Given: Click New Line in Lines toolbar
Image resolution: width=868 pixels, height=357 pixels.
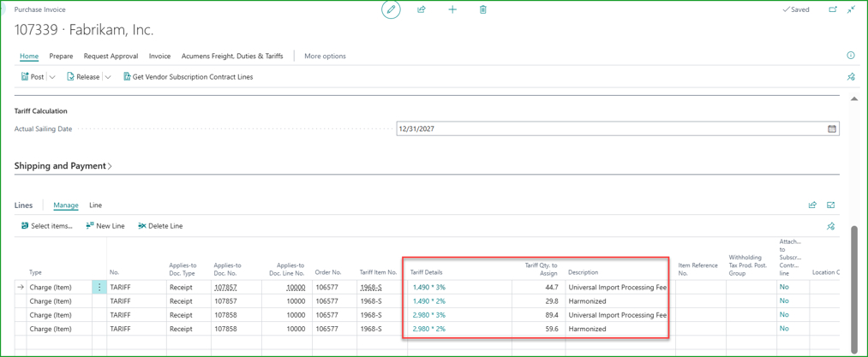Looking at the screenshot, I should pyautogui.click(x=105, y=226).
